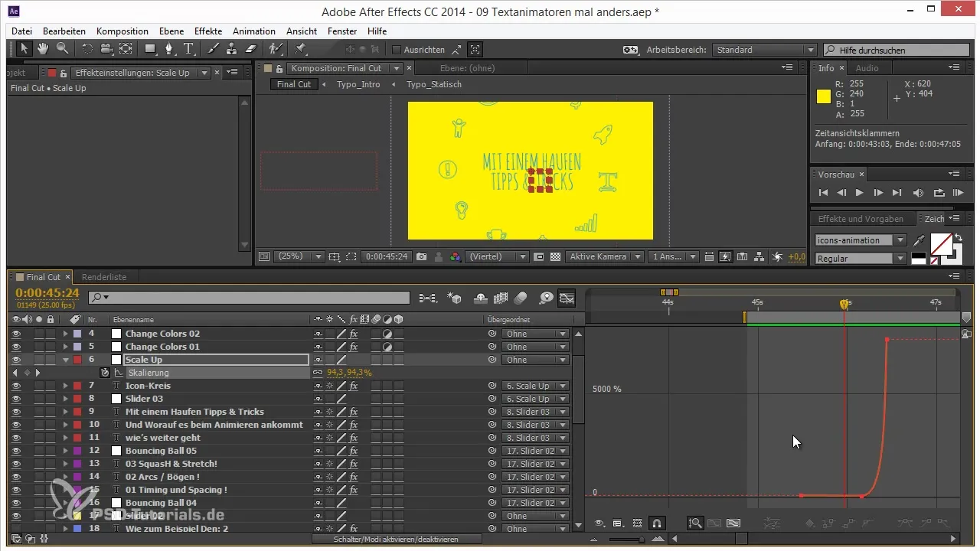Click the Composition mini-flowchart icon in timeline
The width and height of the screenshot is (980, 551).
click(427, 297)
